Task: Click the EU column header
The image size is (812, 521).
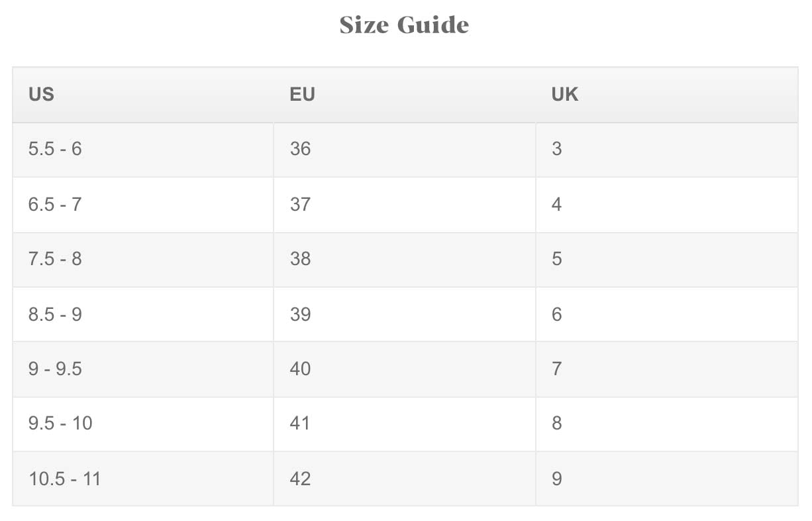Action: pos(302,95)
